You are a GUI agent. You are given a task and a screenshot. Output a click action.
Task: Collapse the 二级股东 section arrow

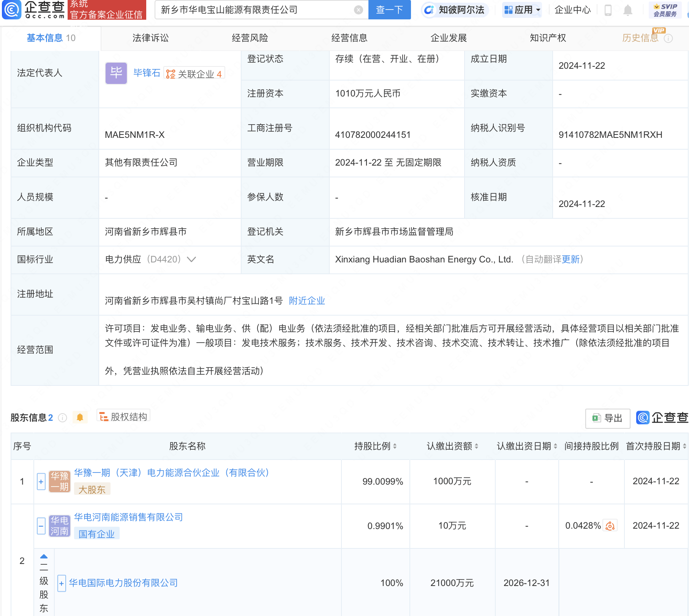click(x=44, y=557)
